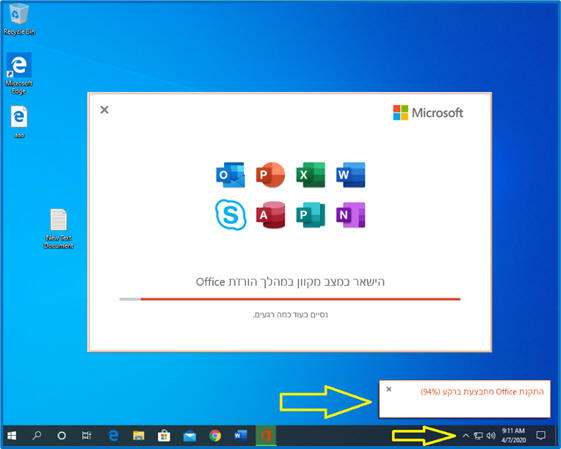Click the subtitle text under progress bar
The width and height of the screenshot is (561, 449).
tap(290, 315)
